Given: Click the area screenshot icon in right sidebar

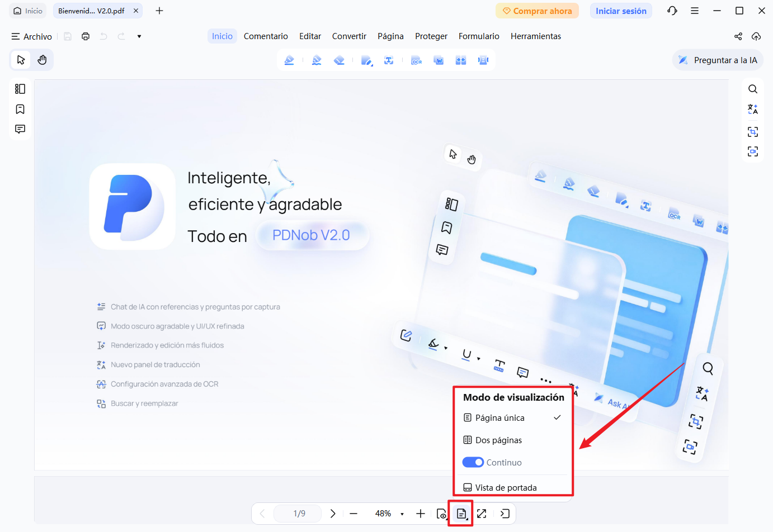Looking at the screenshot, I should (x=753, y=132).
